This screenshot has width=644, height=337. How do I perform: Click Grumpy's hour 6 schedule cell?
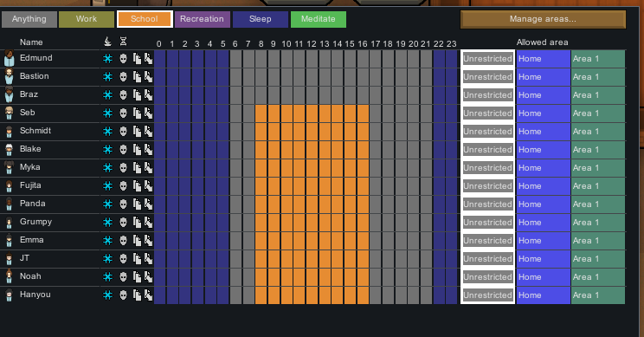point(235,223)
